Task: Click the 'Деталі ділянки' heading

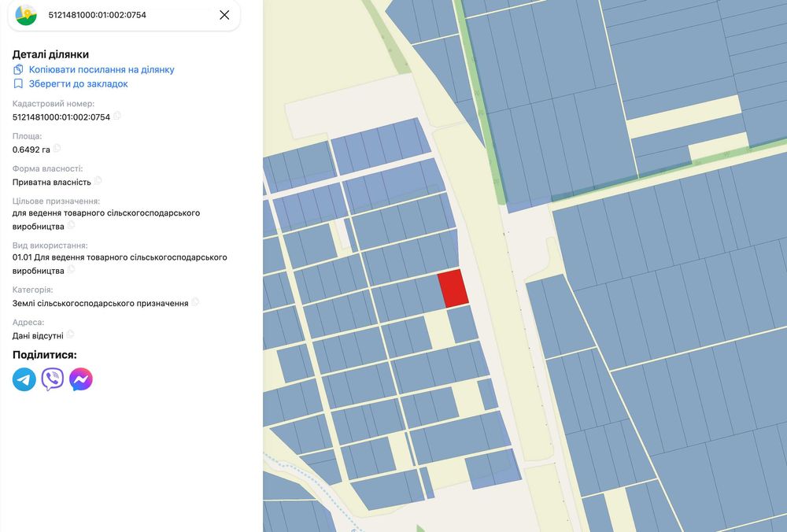Action: point(50,55)
